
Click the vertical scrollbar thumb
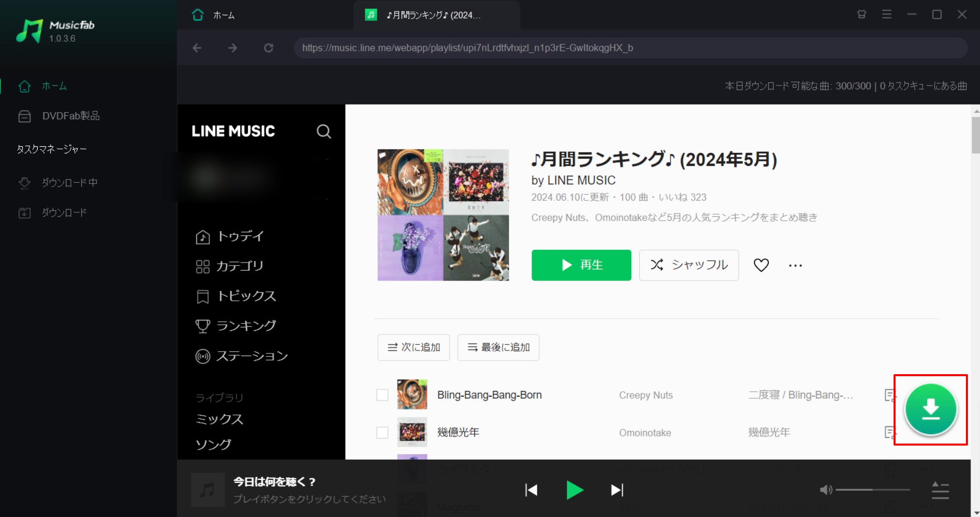975,135
